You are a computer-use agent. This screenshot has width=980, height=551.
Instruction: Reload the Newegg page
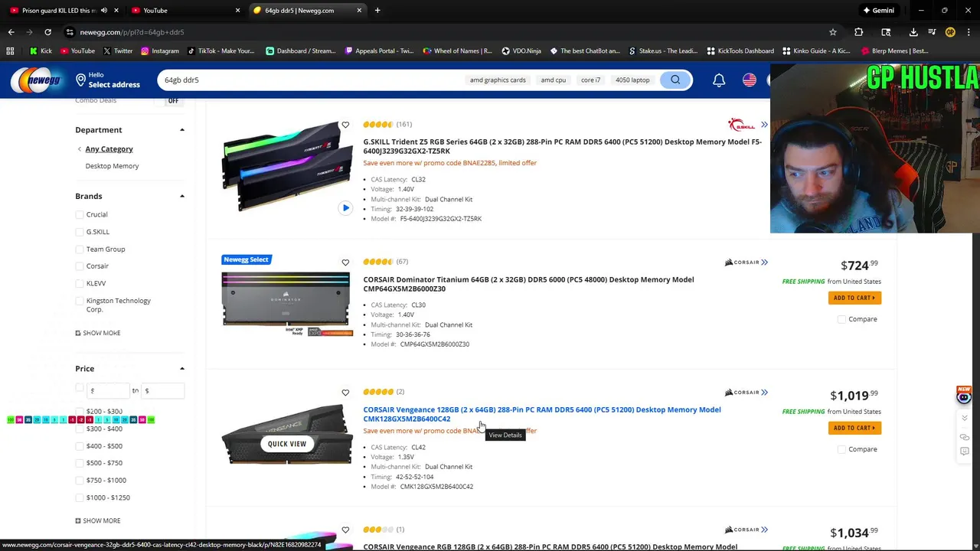[x=47, y=32]
